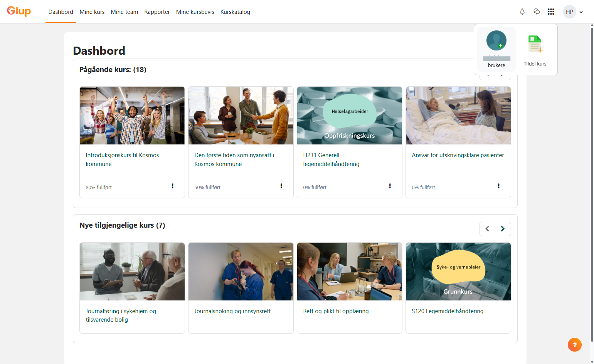Viewport: 594px width, 364px height.
Task: Click the brukere label in popup
Action: (496, 65)
